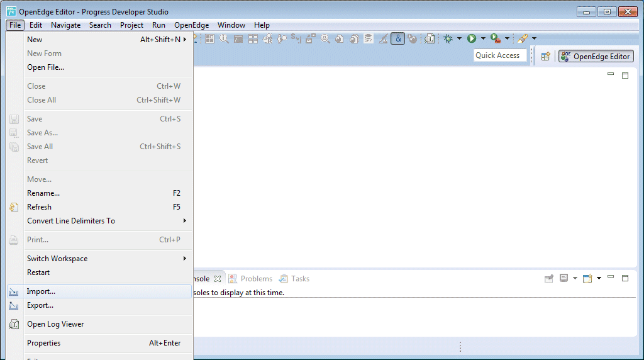Open the Import... menu entry
The image size is (644, 360).
(x=99, y=291)
